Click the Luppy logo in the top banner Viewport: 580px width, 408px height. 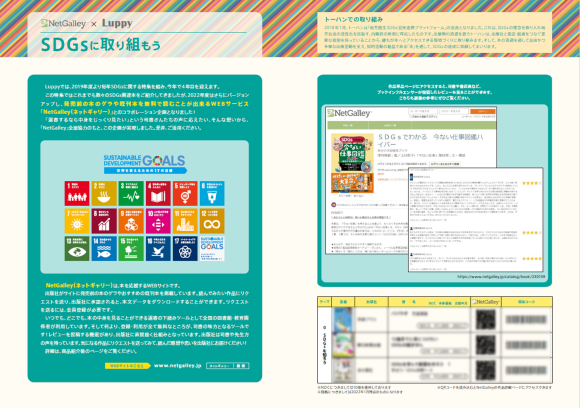click(x=117, y=23)
